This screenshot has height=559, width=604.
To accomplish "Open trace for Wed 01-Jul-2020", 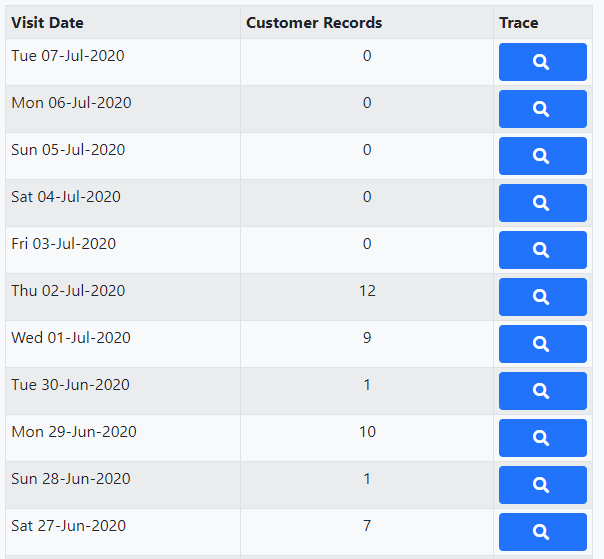I will [542, 344].
